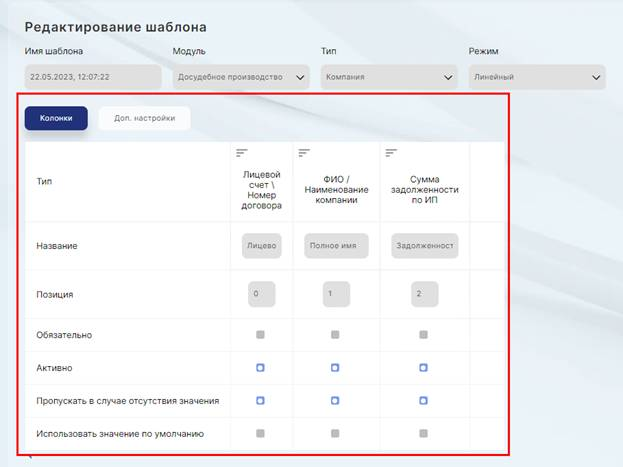Click the Пропускать в случае отсутствия значения label

(x=128, y=401)
